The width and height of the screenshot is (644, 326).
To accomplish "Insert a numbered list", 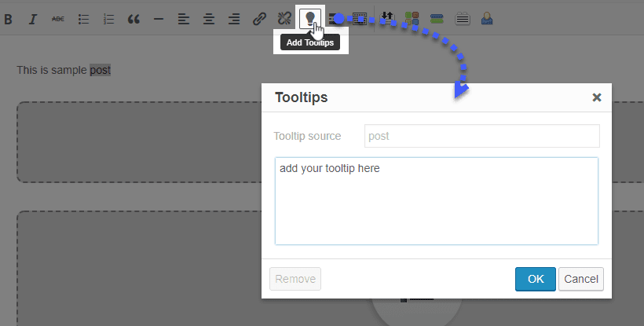I will [x=108, y=19].
